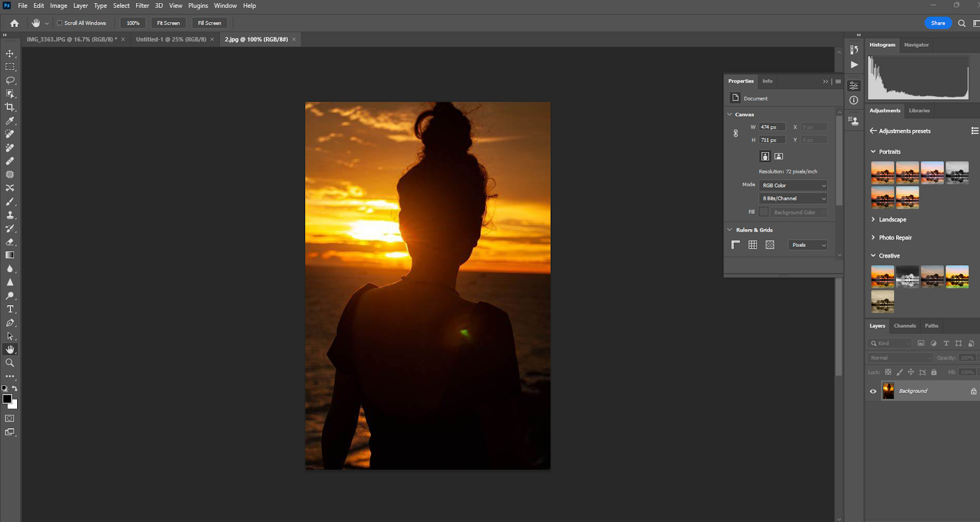Screen dimensions: 980x522
Task: Select the Brush tool
Action: [x=10, y=202]
